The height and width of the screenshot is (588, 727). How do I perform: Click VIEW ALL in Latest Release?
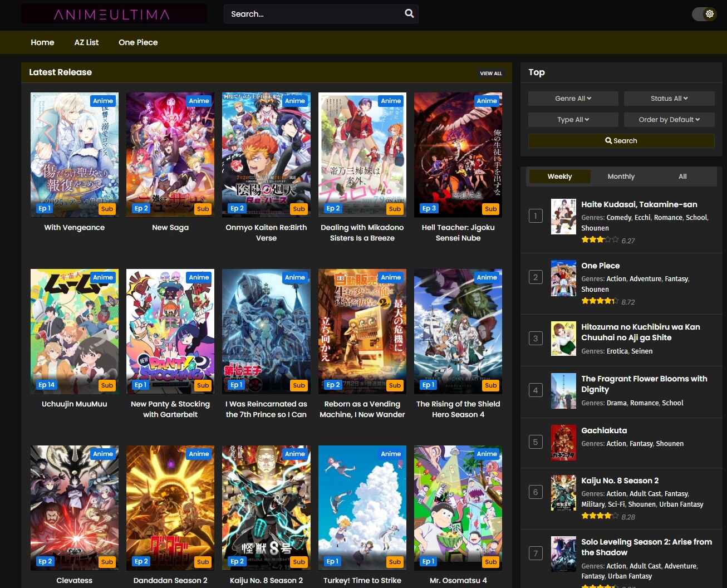(x=491, y=73)
